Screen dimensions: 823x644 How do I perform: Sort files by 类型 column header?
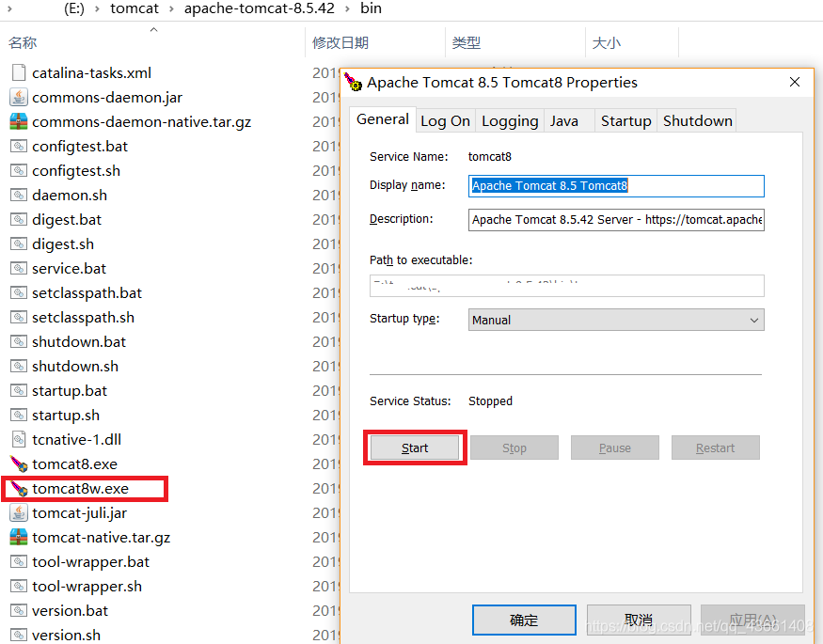[467, 43]
